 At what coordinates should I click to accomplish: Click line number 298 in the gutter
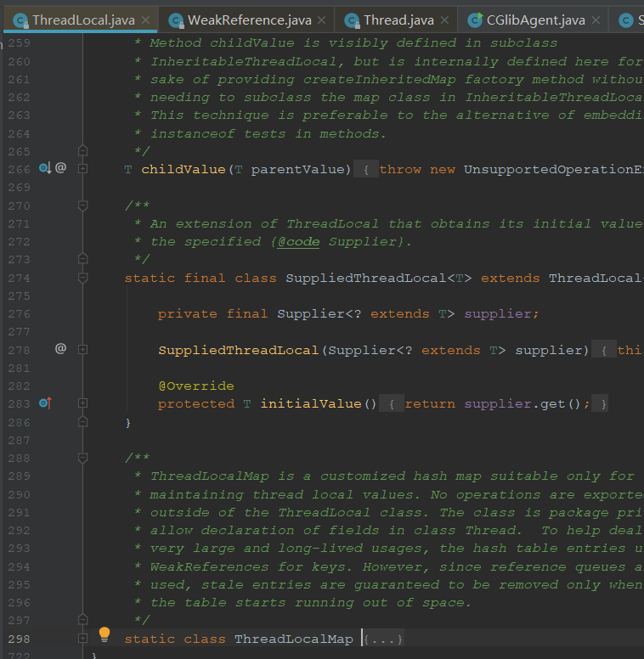pyautogui.click(x=20, y=639)
